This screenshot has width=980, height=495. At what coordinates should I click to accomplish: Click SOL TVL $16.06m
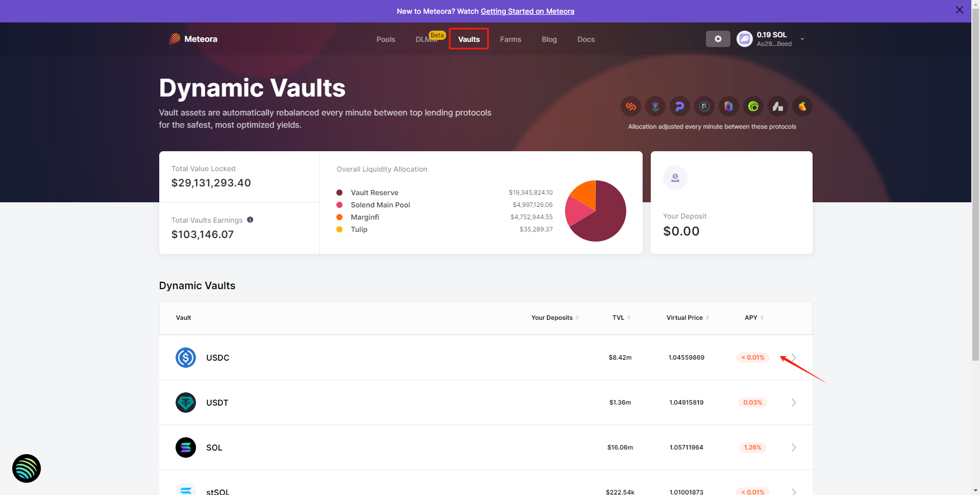click(x=620, y=447)
